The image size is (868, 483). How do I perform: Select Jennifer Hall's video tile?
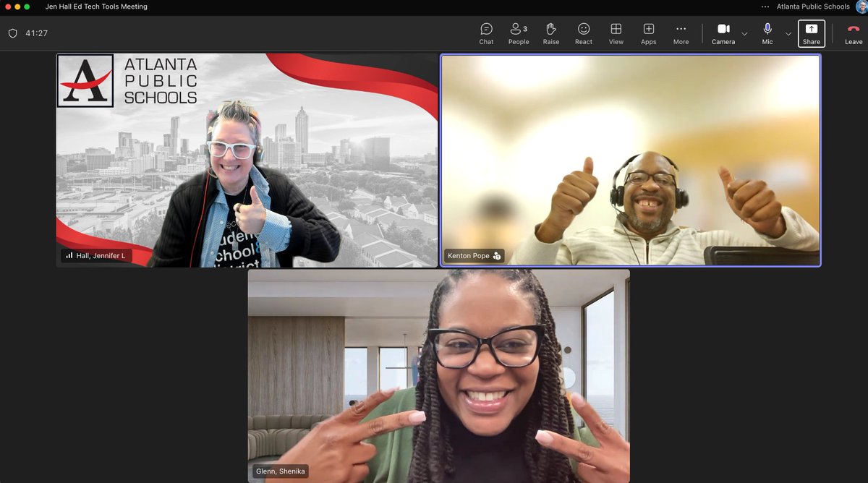point(247,160)
